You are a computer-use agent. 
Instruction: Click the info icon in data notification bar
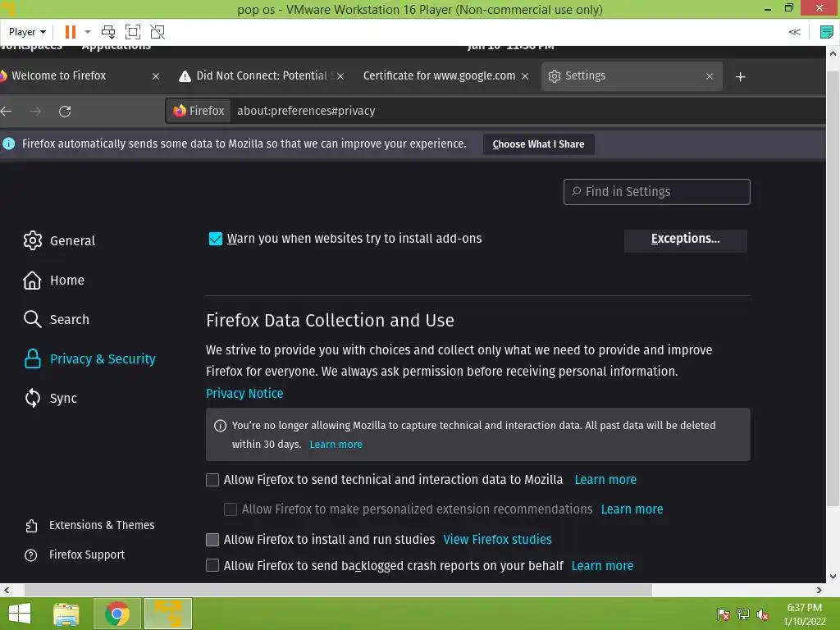point(8,144)
